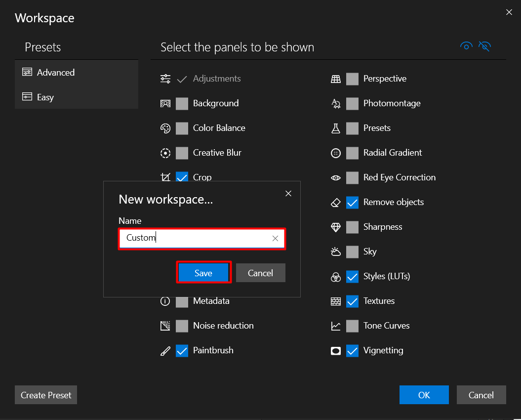
Task: Show all panels with eye icon
Action: [466, 46]
